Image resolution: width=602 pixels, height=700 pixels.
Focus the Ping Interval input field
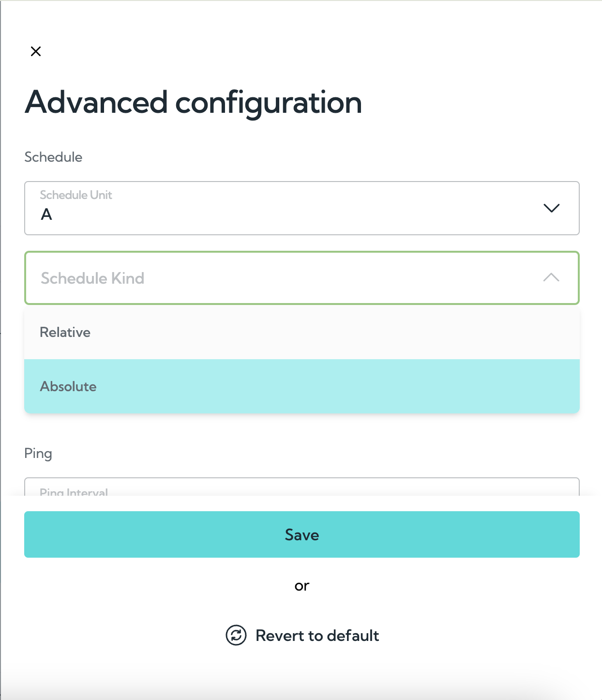pyautogui.click(x=302, y=487)
